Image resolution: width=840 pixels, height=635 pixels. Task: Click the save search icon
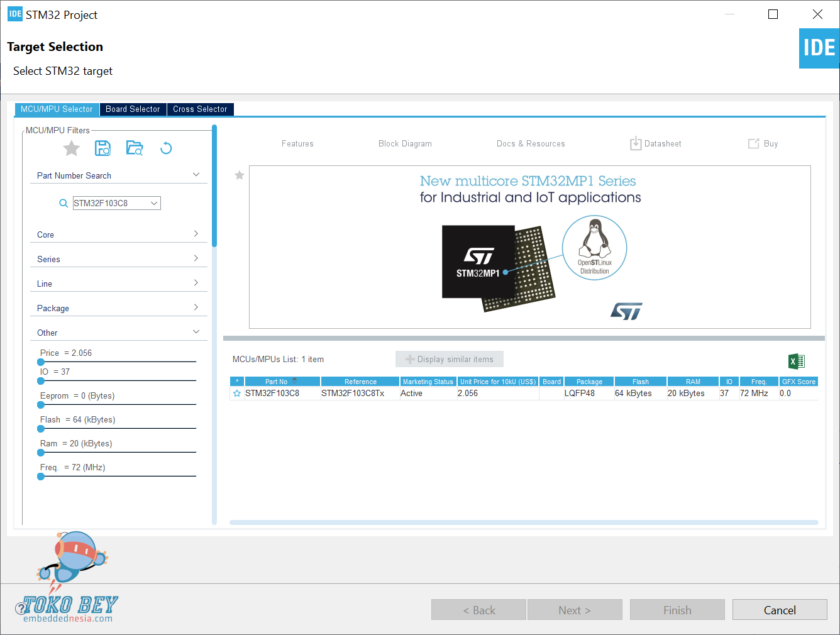pos(102,148)
